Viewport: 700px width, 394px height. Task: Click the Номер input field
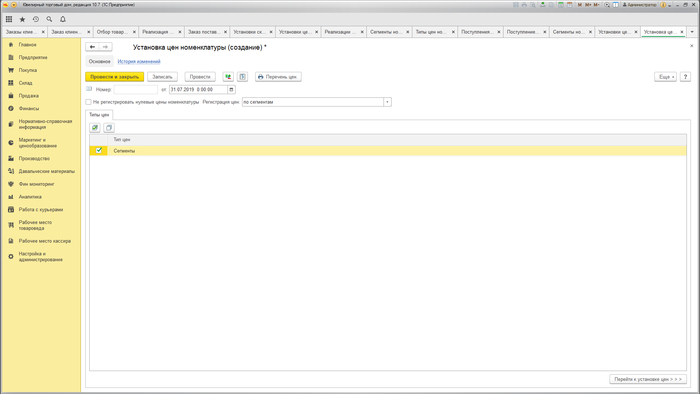click(136, 90)
